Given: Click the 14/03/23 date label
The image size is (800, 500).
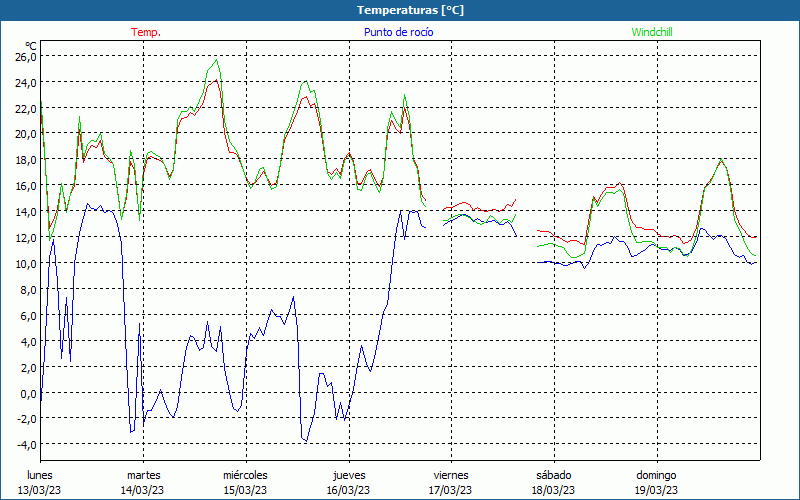Looking at the screenshot, I should click(142, 490).
